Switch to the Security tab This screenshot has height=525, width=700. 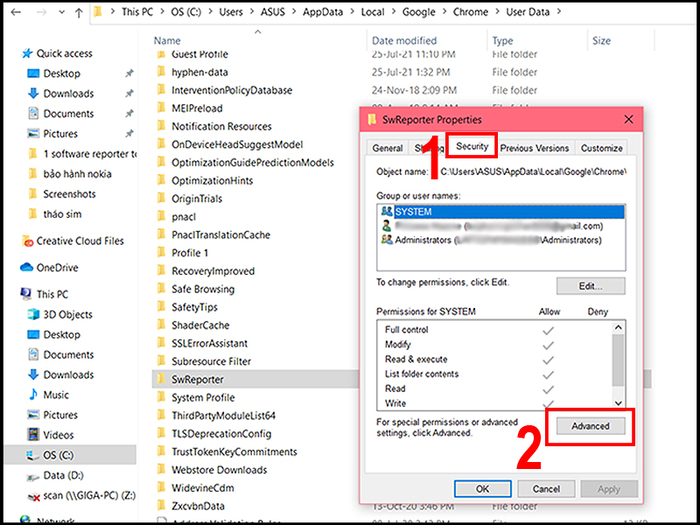tap(472, 147)
